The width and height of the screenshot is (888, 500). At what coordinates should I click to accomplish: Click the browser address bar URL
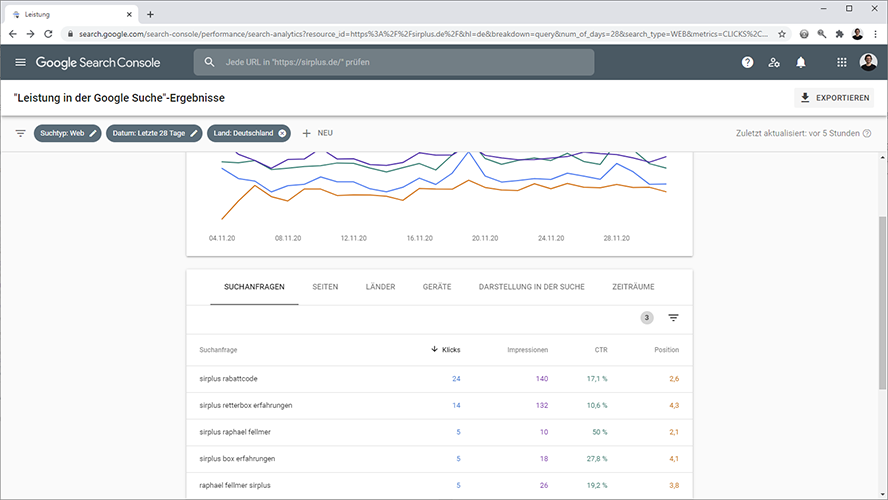pyautogui.click(x=423, y=34)
